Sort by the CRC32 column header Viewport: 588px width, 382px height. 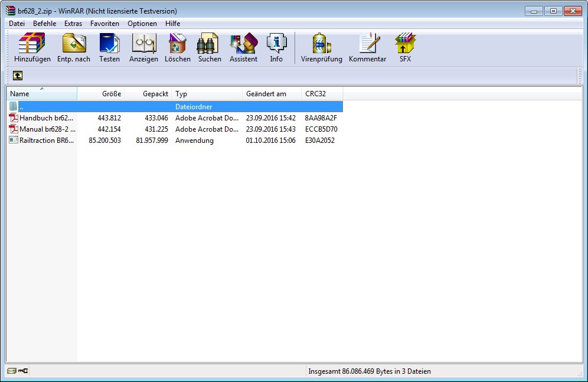pos(322,94)
